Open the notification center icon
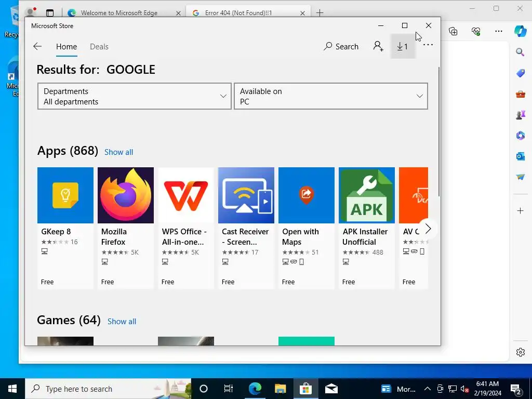This screenshot has height=399, width=532. [x=516, y=389]
